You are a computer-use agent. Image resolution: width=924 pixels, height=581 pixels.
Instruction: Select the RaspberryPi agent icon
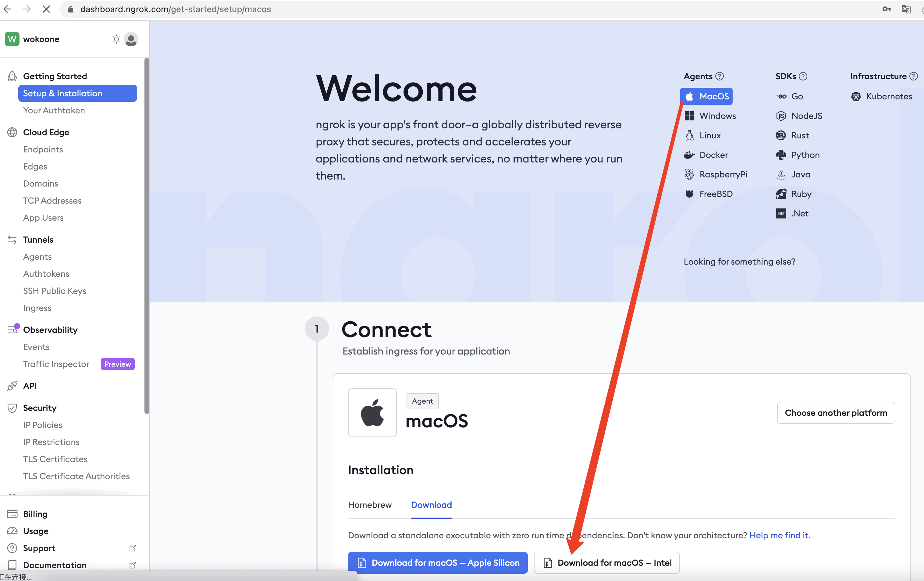690,174
